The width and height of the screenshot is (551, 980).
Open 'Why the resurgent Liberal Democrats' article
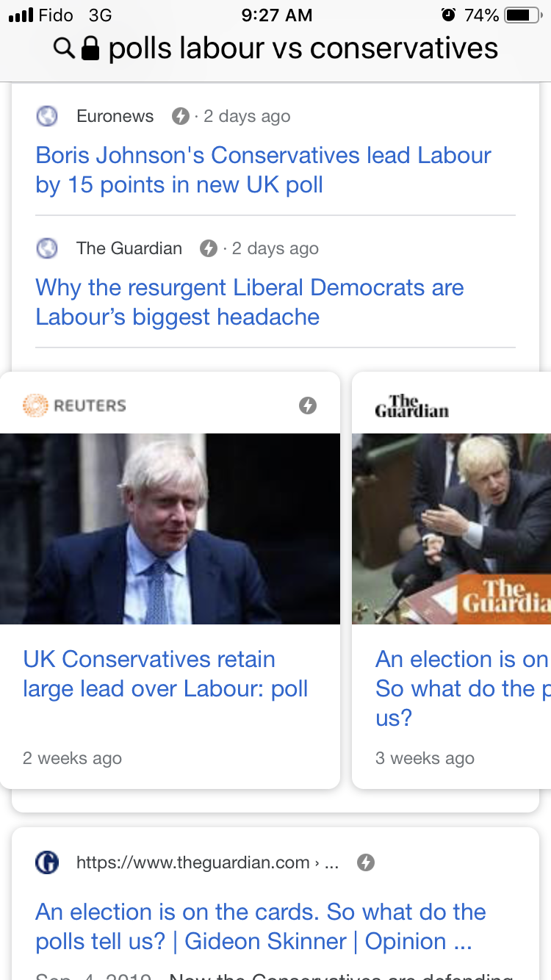point(250,302)
